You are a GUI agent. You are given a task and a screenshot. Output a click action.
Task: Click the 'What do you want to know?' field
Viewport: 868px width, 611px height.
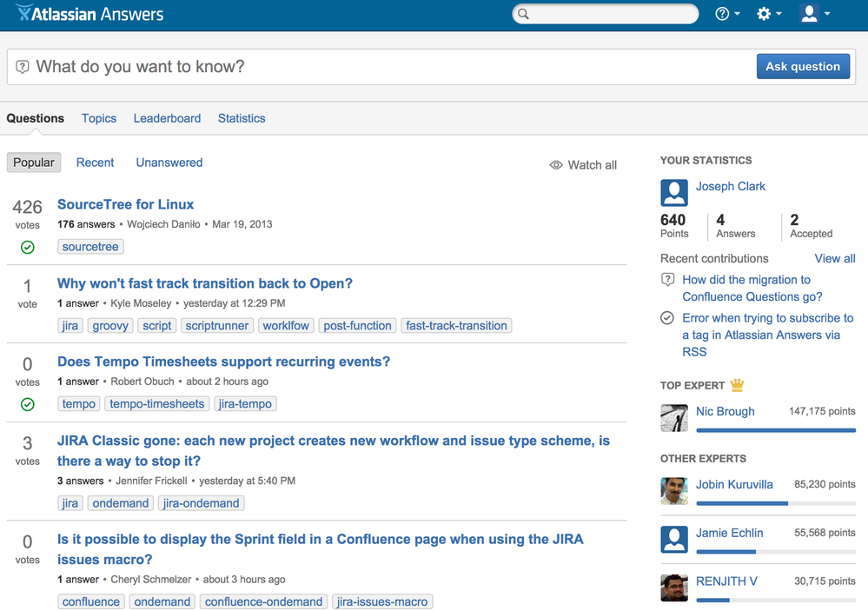click(x=382, y=67)
